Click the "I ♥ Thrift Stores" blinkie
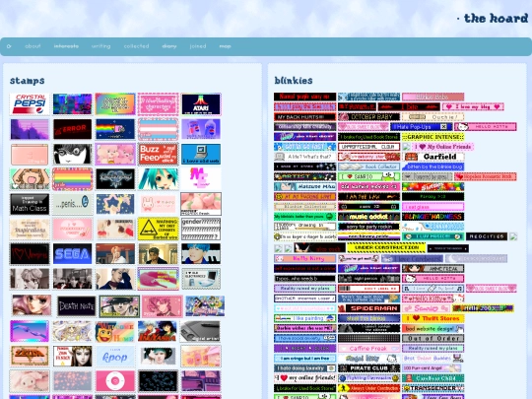Screen dimensions: 532x399 (x=432, y=318)
